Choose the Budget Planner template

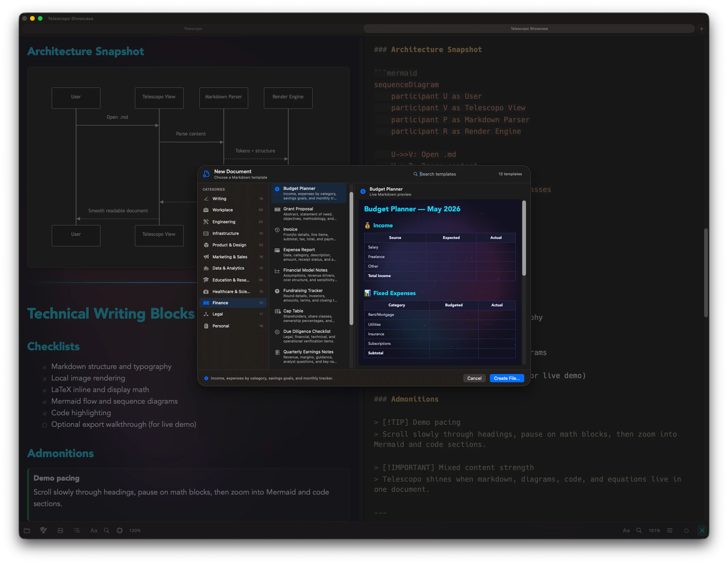pyautogui.click(x=309, y=193)
